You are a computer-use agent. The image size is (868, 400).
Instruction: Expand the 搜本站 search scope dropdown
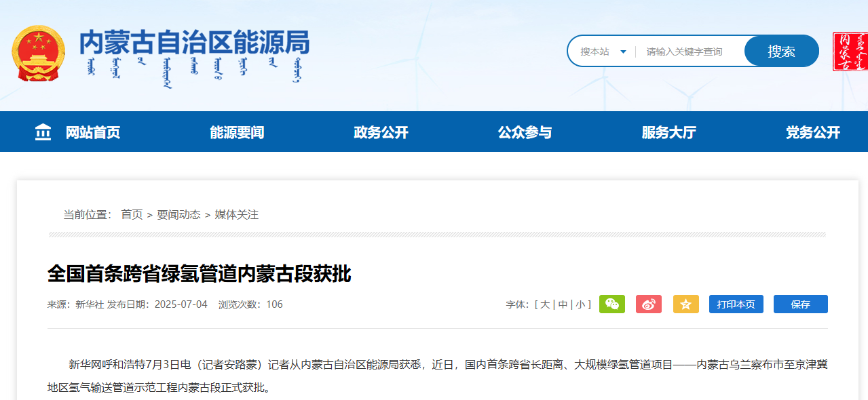pyautogui.click(x=603, y=52)
